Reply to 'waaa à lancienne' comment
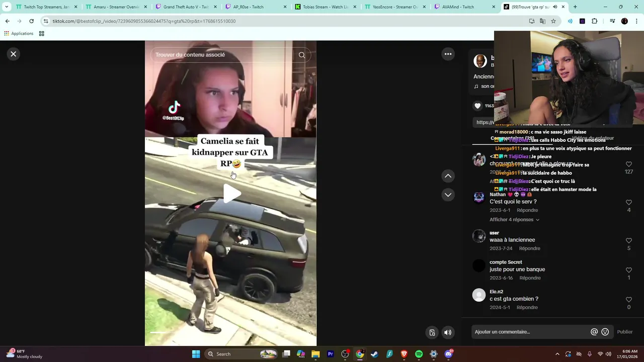Viewport: 644px width, 362px height. (x=529, y=248)
